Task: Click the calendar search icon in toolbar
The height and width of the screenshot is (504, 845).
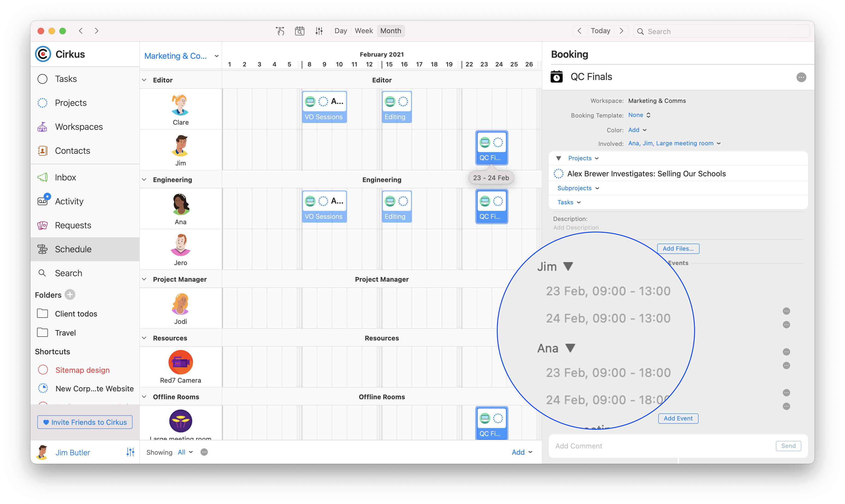Action: (299, 31)
